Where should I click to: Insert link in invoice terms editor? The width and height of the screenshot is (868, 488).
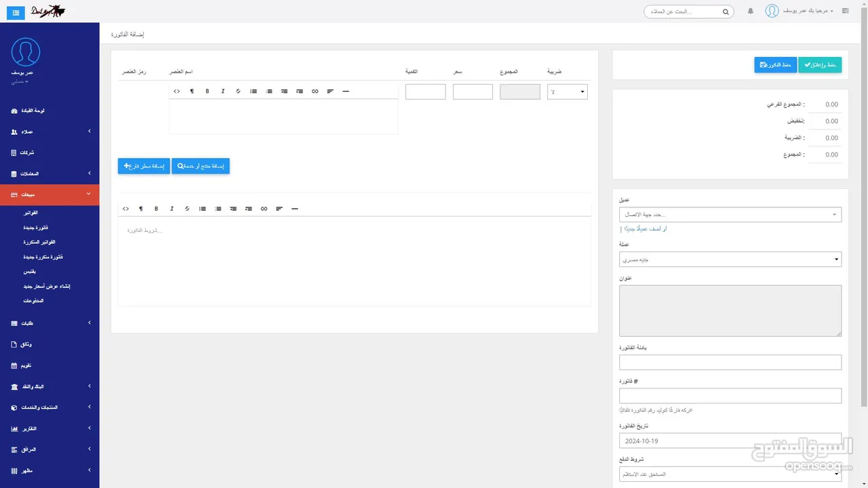pyautogui.click(x=264, y=209)
